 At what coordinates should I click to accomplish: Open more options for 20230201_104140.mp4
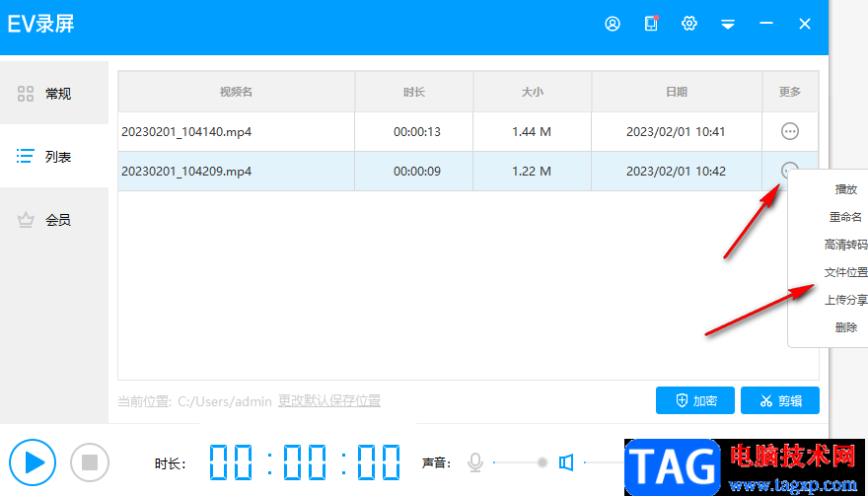point(790,132)
